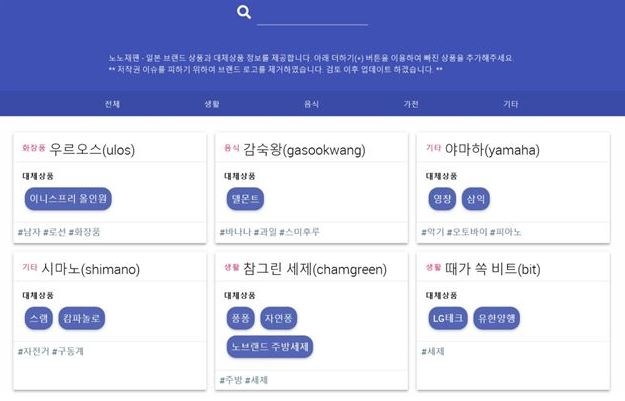The height and width of the screenshot is (401, 625).
Task: Go to the 가전 category tab
Action: 411,104
